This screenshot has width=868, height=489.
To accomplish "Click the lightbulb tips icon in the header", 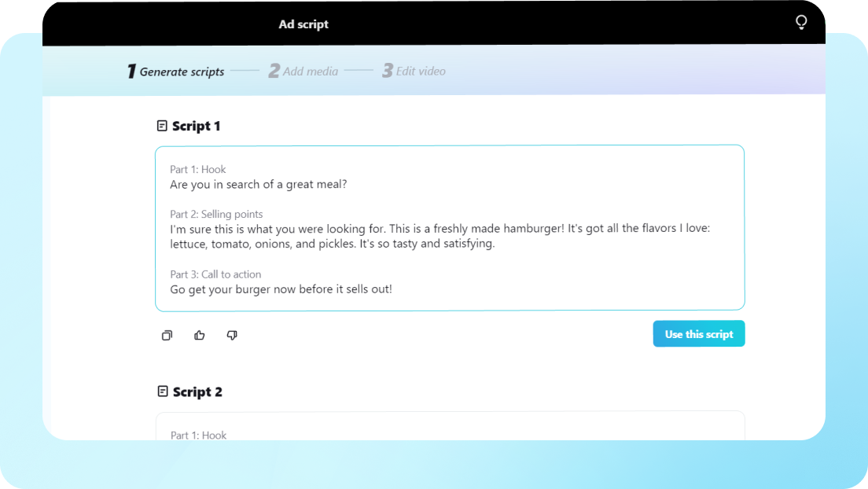I will [x=801, y=22].
